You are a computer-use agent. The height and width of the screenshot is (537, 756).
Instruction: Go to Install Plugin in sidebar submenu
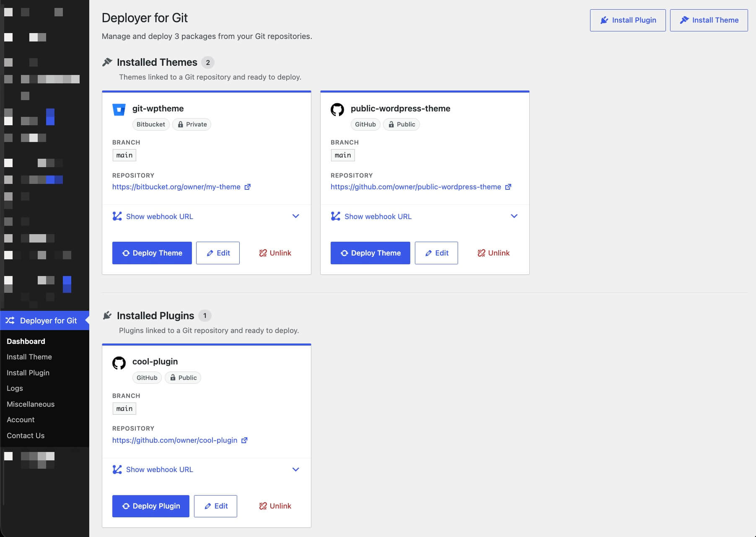point(28,373)
